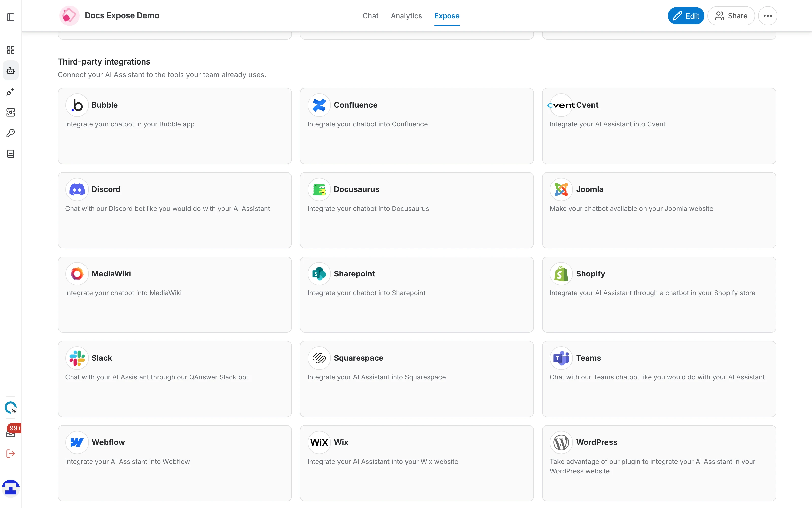Open the AI assistant bot icon in sidebar

(11, 71)
